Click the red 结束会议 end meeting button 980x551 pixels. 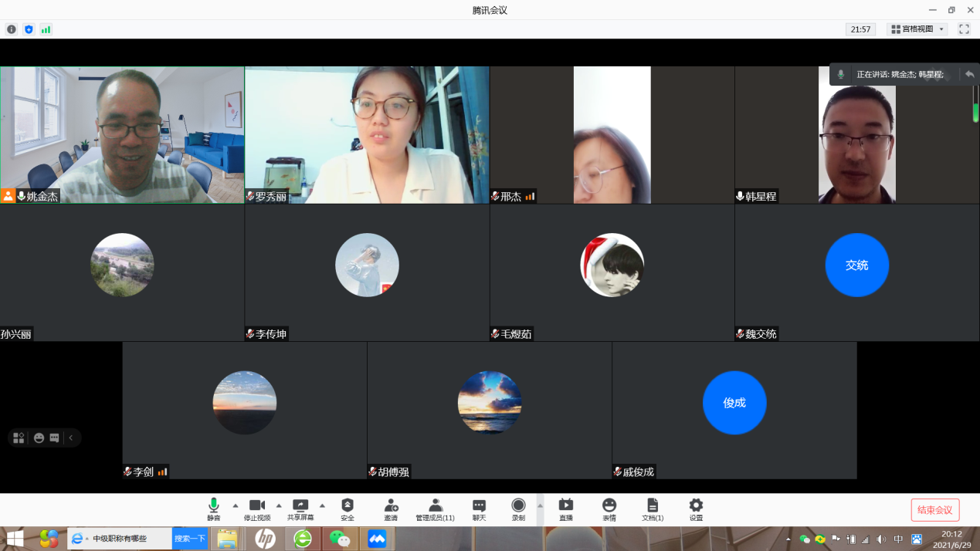point(935,510)
